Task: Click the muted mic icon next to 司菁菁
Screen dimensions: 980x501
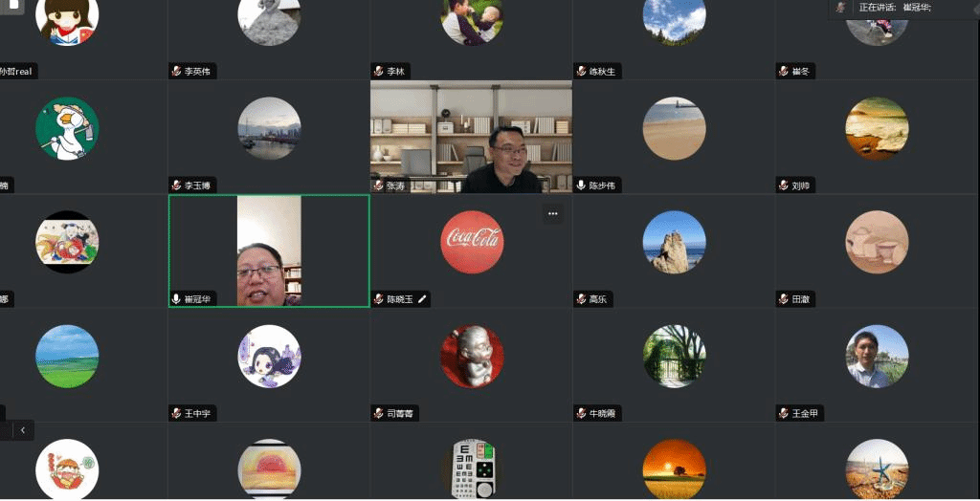Action: pos(379,414)
